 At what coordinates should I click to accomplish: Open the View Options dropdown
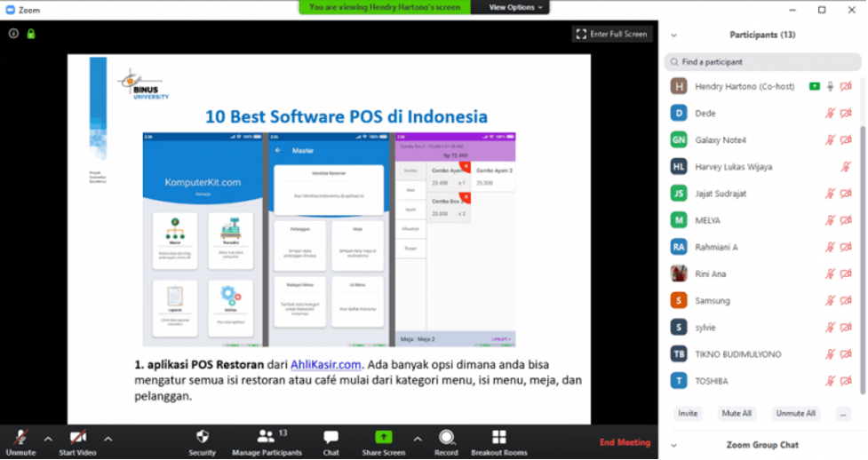[x=515, y=7]
